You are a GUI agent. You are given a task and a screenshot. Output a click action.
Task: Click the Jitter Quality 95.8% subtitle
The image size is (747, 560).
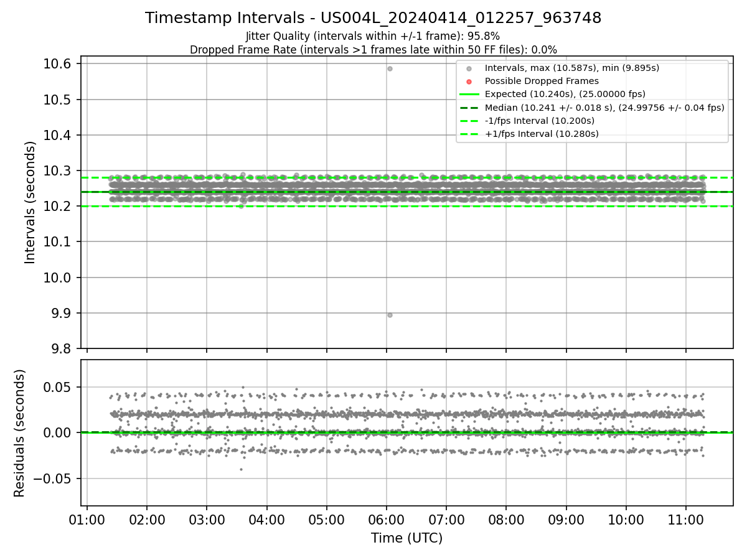tap(373, 36)
